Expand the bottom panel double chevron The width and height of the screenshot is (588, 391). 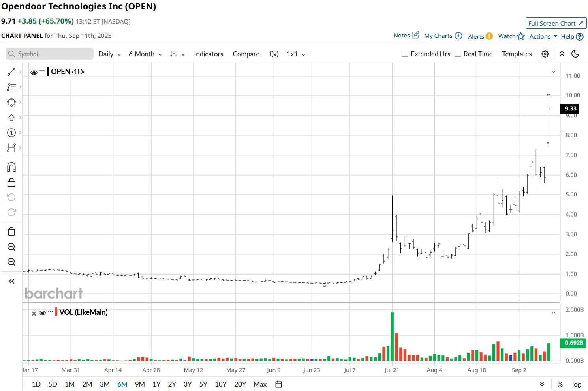(x=542, y=384)
